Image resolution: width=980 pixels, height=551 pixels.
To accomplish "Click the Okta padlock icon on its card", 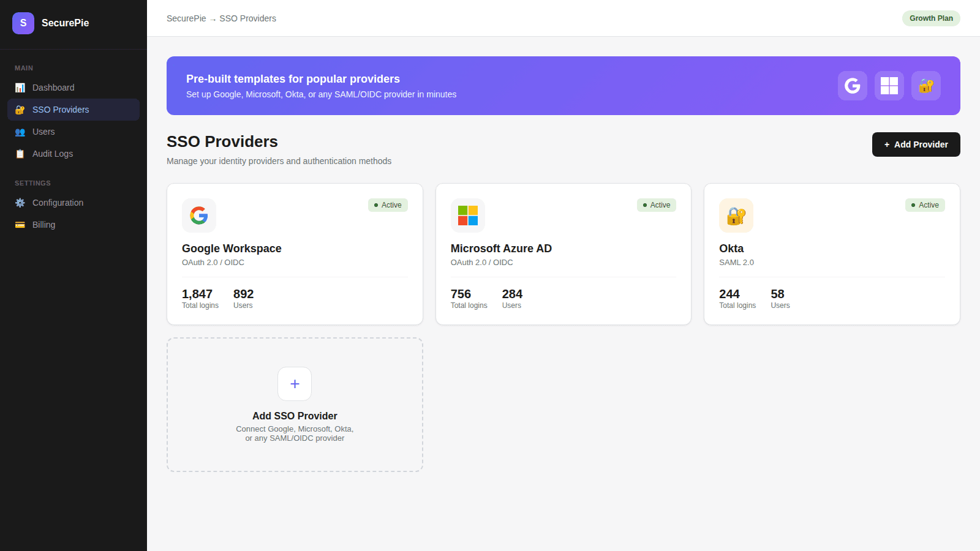I will (x=736, y=216).
